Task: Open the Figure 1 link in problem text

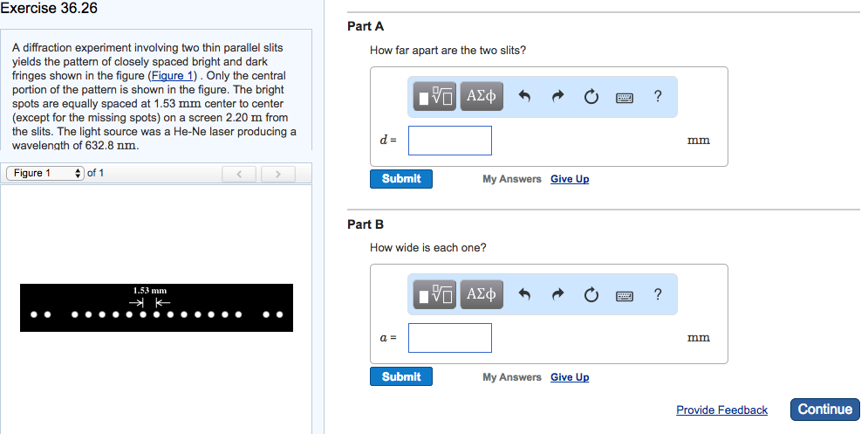Action: [x=172, y=76]
